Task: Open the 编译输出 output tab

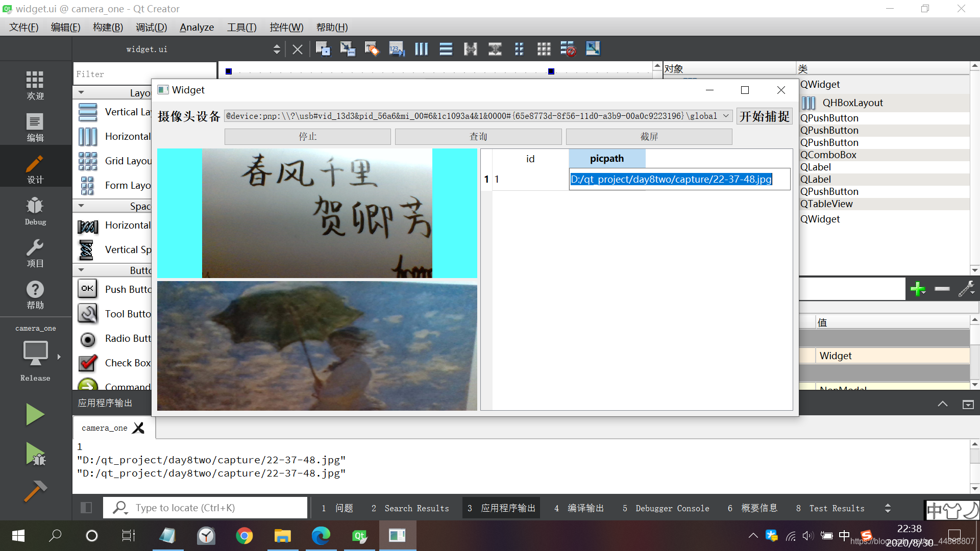Action: [x=579, y=508]
